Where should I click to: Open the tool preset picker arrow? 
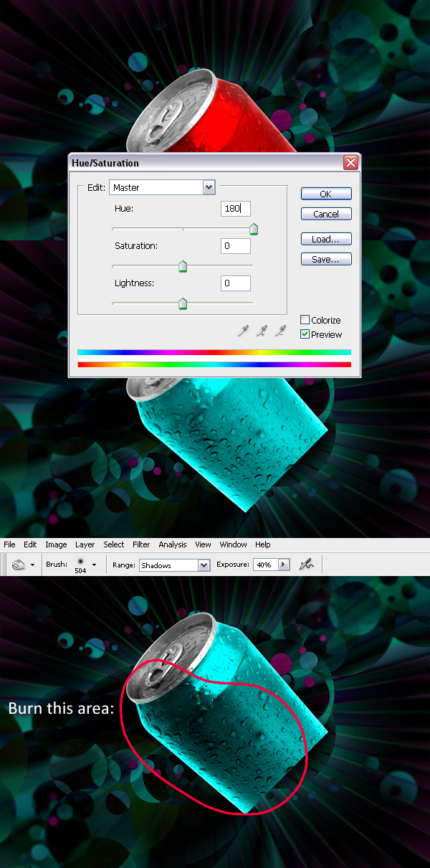pos(32,565)
